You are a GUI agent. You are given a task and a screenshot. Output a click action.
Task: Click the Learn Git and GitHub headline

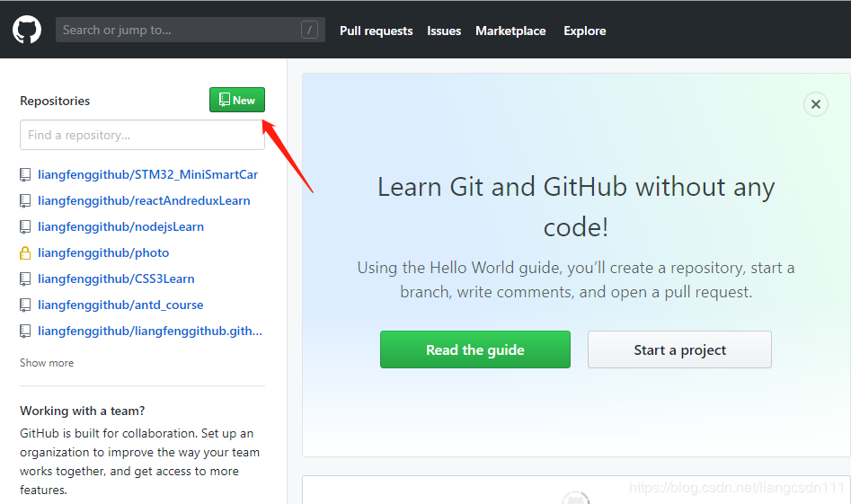click(576, 207)
